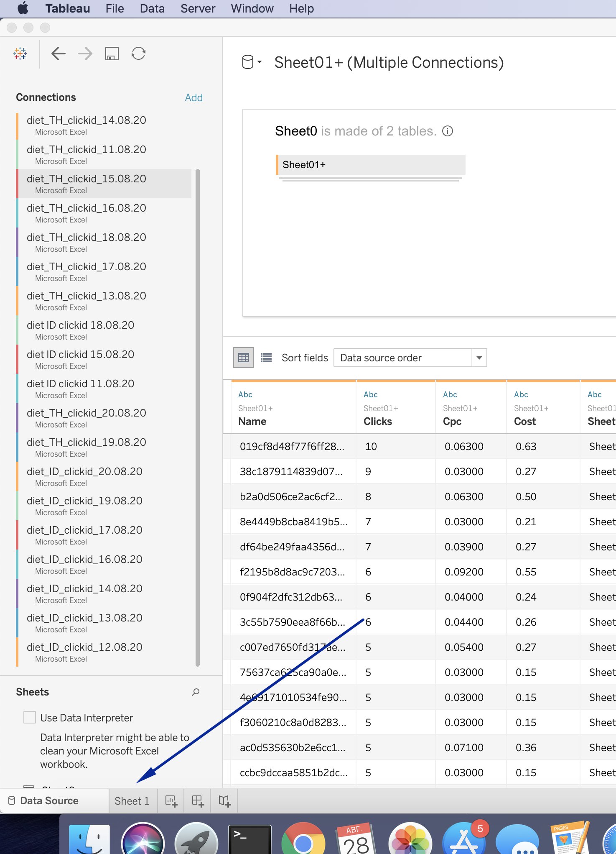The height and width of the screenshot is (854, 616).
Task: Search sheets with the magnifier icon
Action: pos(196,692)
